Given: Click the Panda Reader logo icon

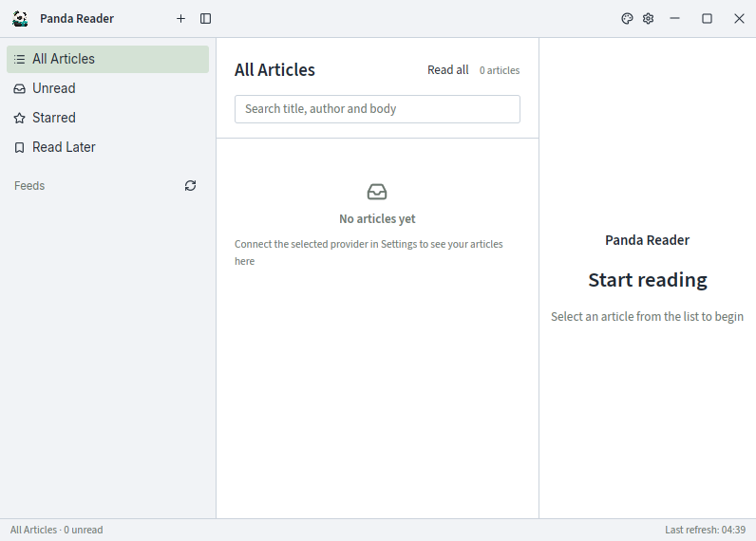Looking at the screenshot, I should (x=20, y=19).
